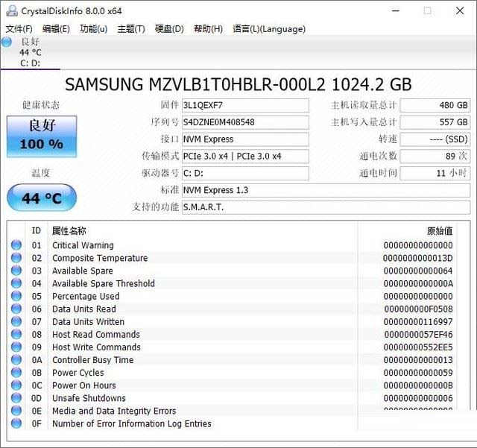Click status orb for Data Units Read row

point(16,309)
